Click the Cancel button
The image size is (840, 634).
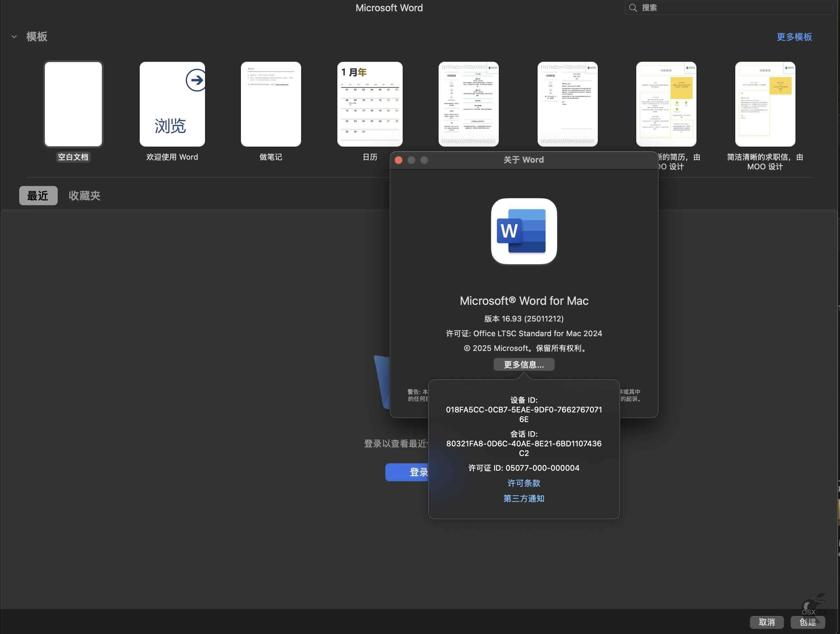pos(767,622)
